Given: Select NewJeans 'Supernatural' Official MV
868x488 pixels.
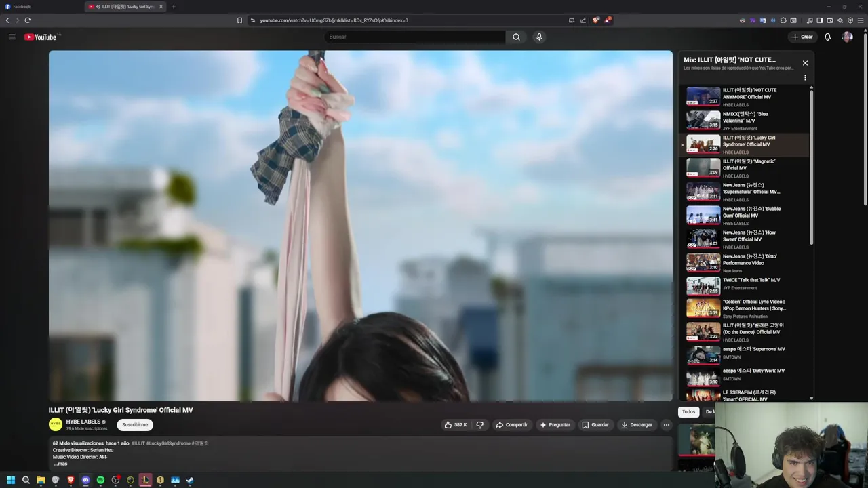Looking at the screenshot, I should 745,192.
